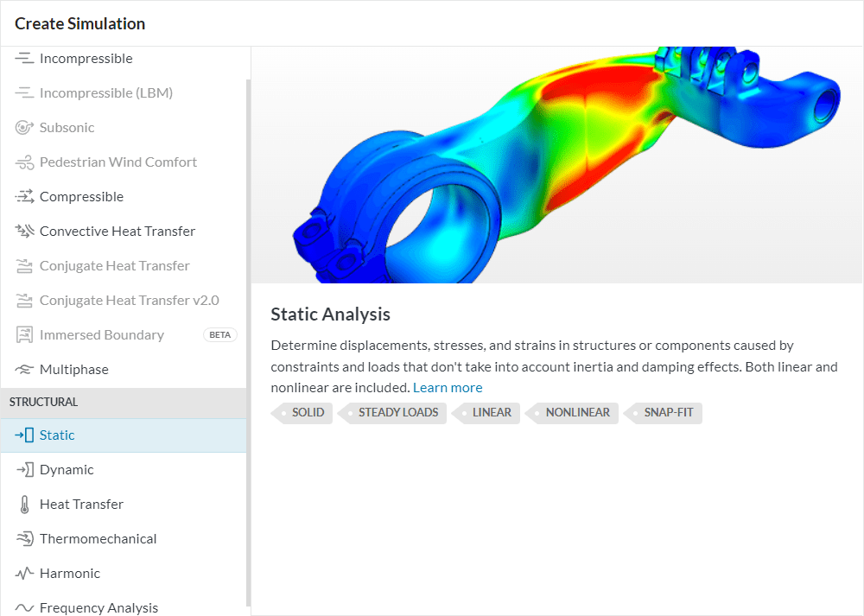Click the Subsonic analysis icon
The image size is (864, 616).
(x=25, y=127)
